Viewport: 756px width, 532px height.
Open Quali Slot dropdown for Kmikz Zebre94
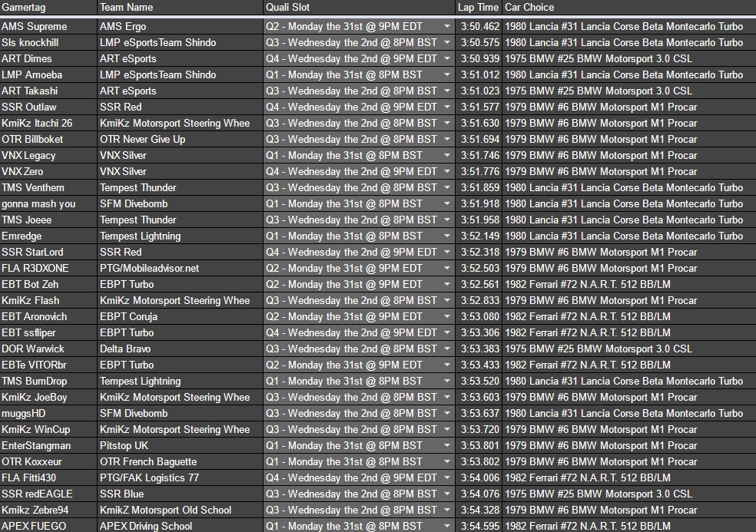pos(447,511)
